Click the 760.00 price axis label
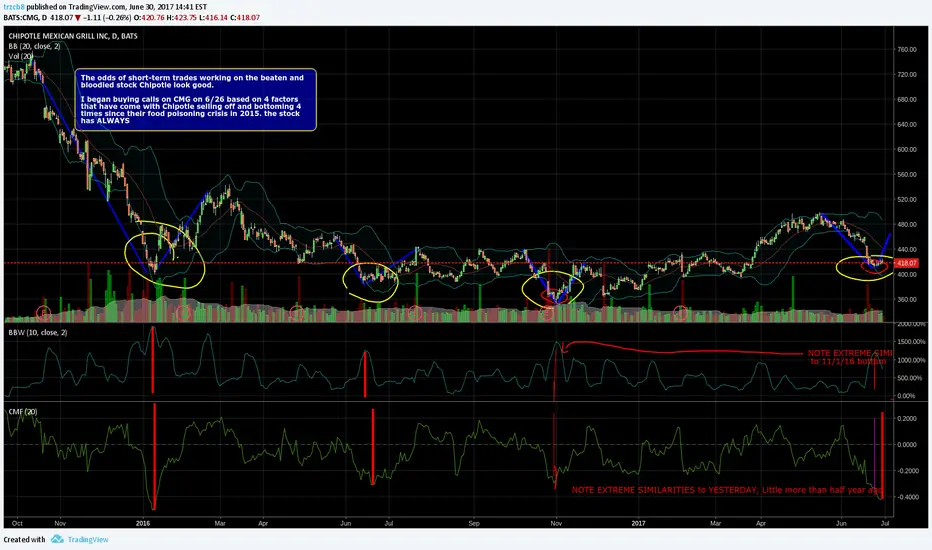The height and width of the screenshot is (550, 932). 907,49
